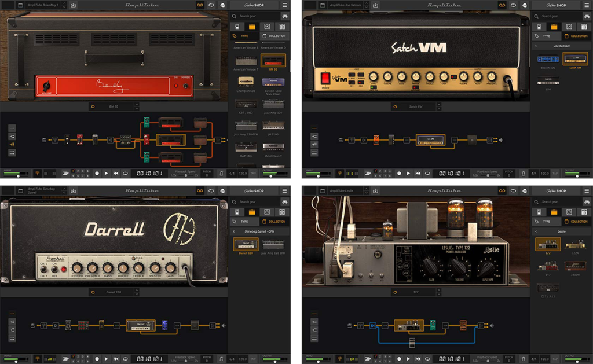Click blue DI block in Leslie chain

click(372, 325)
